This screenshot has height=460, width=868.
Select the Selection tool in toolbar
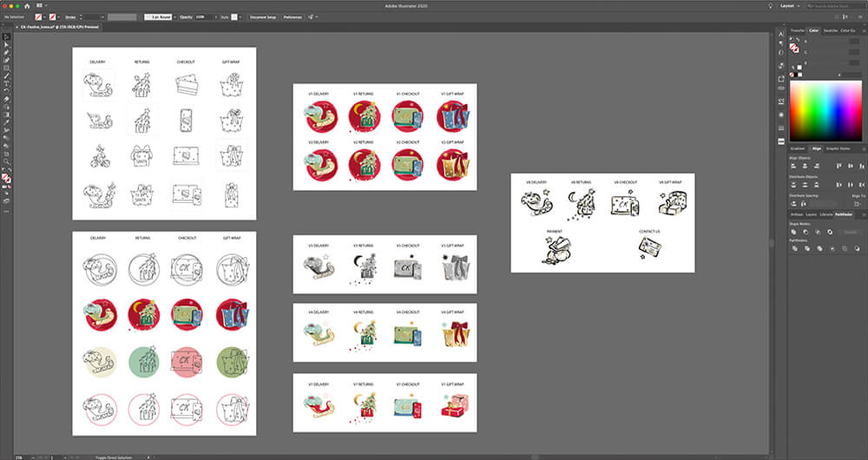pos(6,36)
